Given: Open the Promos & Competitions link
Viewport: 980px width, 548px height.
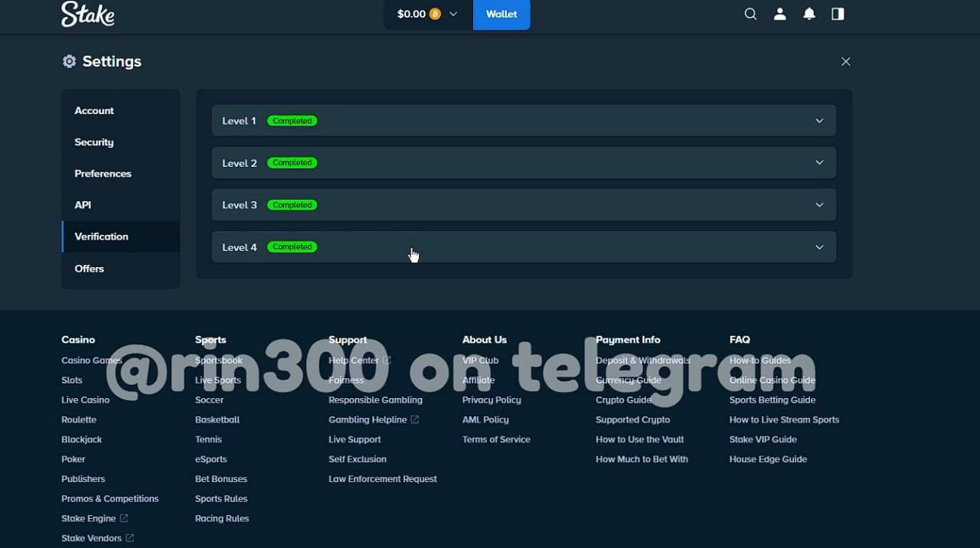Looking at the screenshot, I should (x=109, y=499).
